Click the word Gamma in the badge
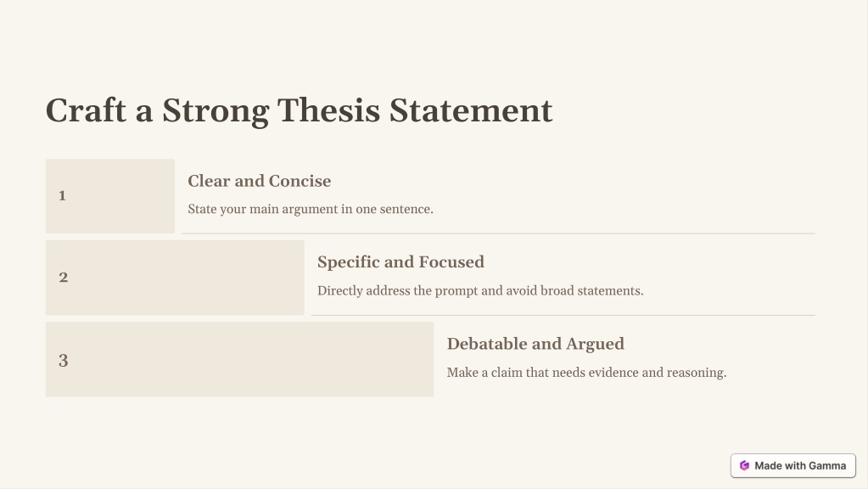868x489 pixels. pyautogui.click(x=827, y=466)
